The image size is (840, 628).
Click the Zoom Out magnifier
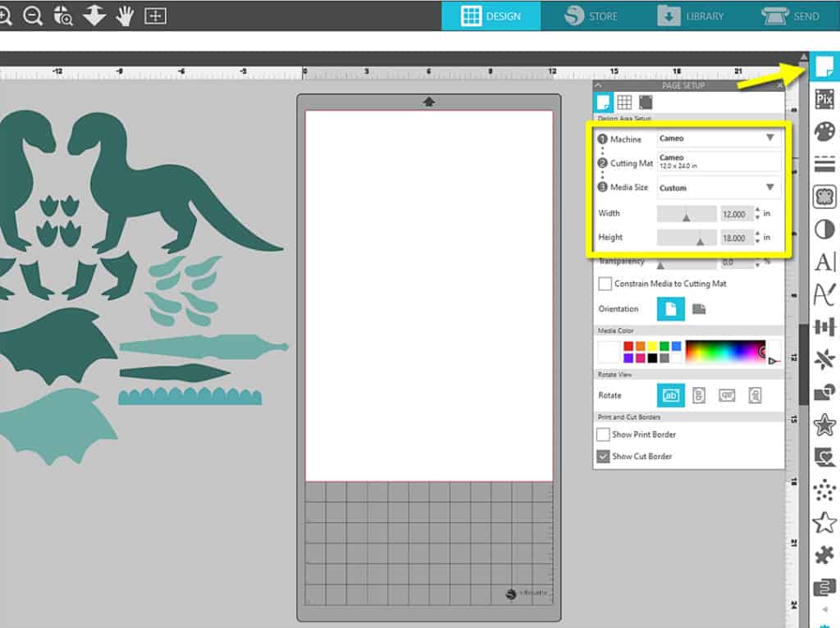pos(33,16)
